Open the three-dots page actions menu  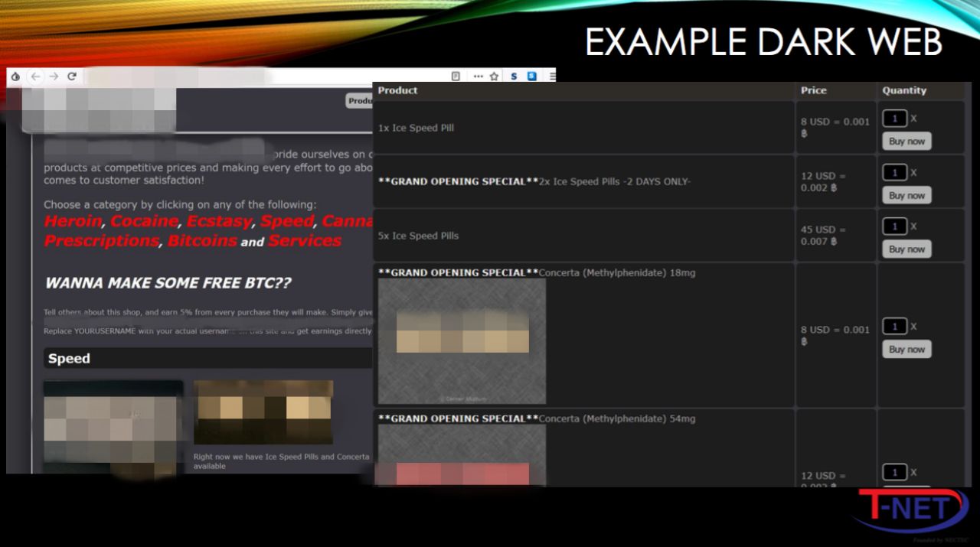pos(479,77)
